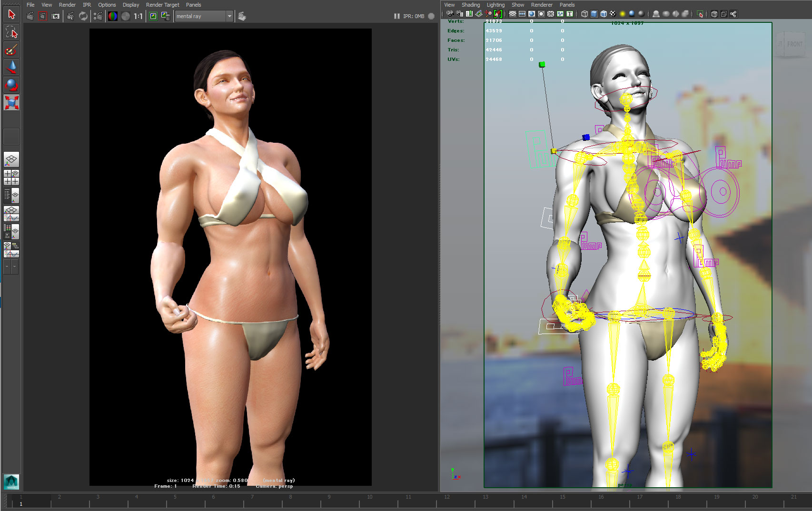Toggle X-ray joints display icon
Viewport: 812px width, 511px height.
coord(733,14)
